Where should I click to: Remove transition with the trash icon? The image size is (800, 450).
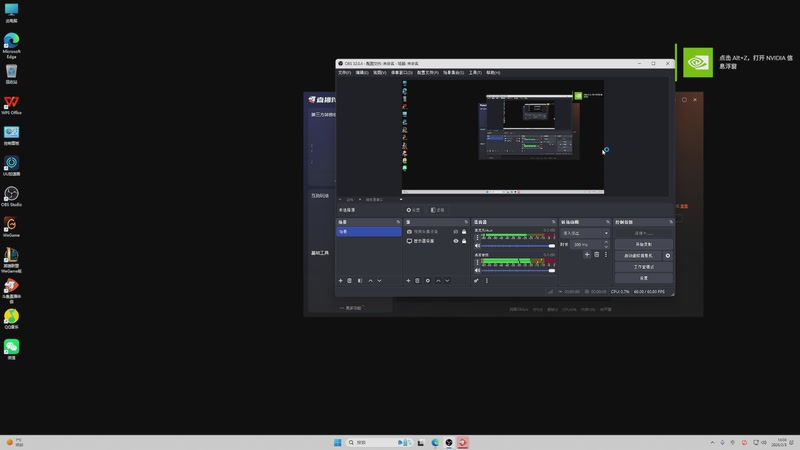pos(596,255)
